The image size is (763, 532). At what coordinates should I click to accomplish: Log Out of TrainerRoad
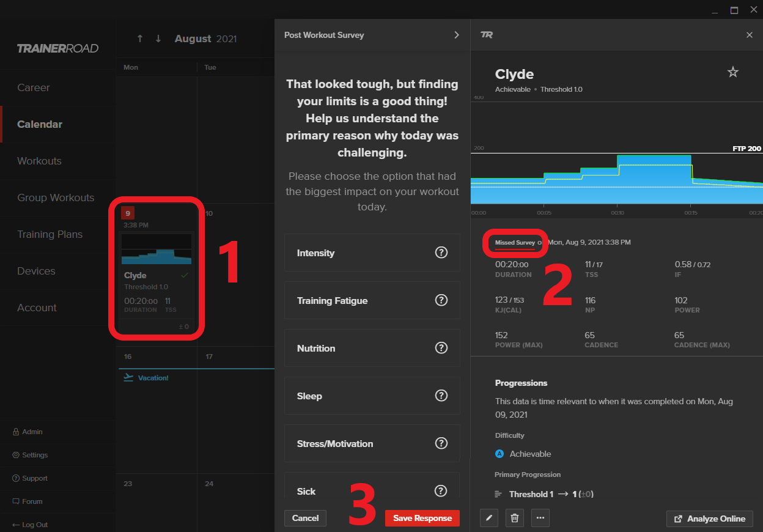30,525
